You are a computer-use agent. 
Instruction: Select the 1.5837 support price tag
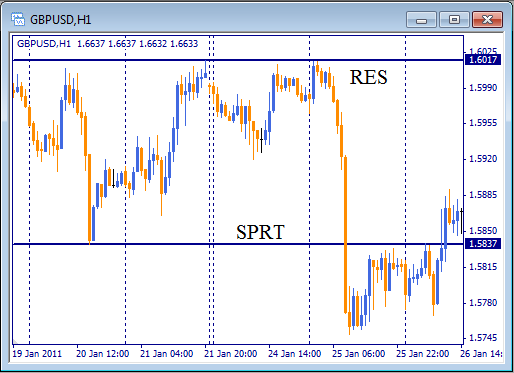(483, 244)
